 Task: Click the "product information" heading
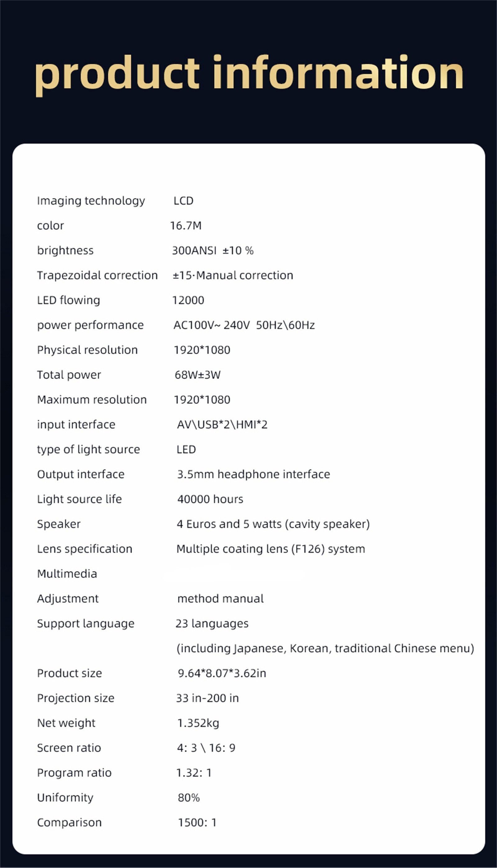click(x=248, y=73)
